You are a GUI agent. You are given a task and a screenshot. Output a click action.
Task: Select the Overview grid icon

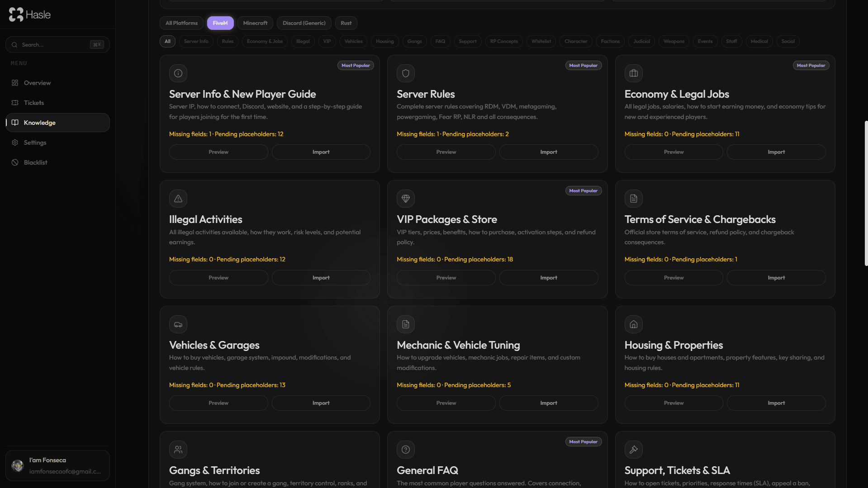coord(14,83)
